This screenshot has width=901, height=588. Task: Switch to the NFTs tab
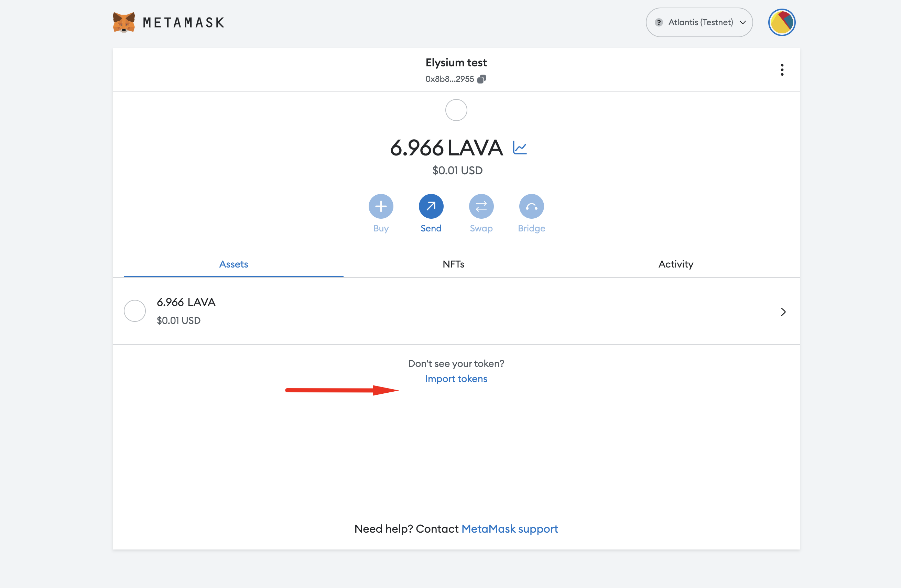453,264
